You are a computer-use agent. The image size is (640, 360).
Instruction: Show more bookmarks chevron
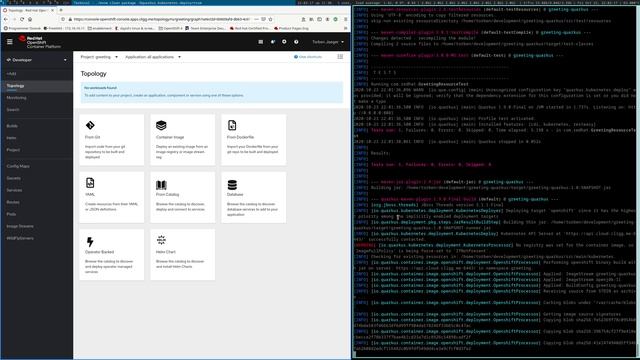pyautogui.click(x=345, y=29)
